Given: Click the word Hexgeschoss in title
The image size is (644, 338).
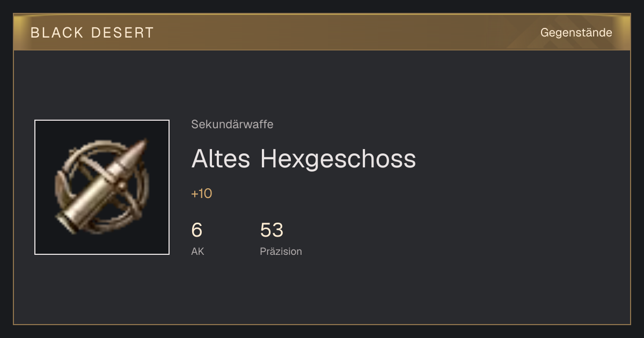Looking at the screenshot, I should (338, 159).
